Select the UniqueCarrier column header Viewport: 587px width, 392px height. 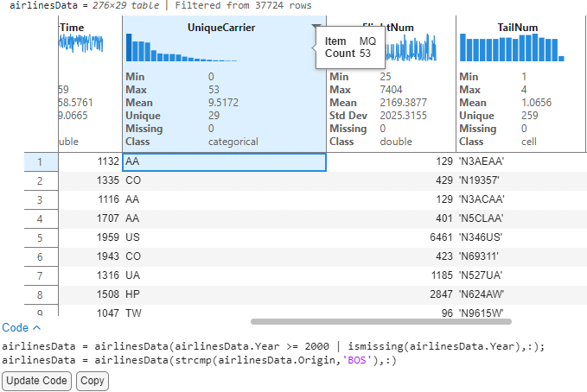[x=222, y=28]
